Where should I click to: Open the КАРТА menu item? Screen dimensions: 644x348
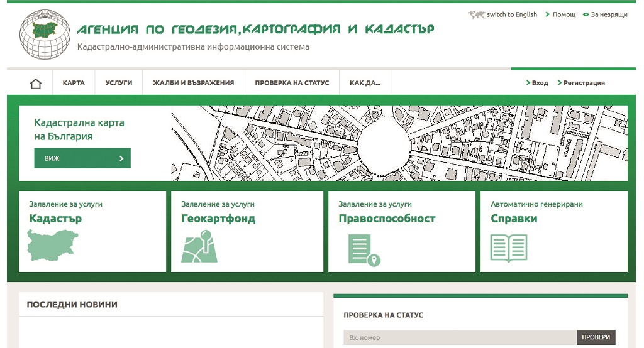point(74,83)
